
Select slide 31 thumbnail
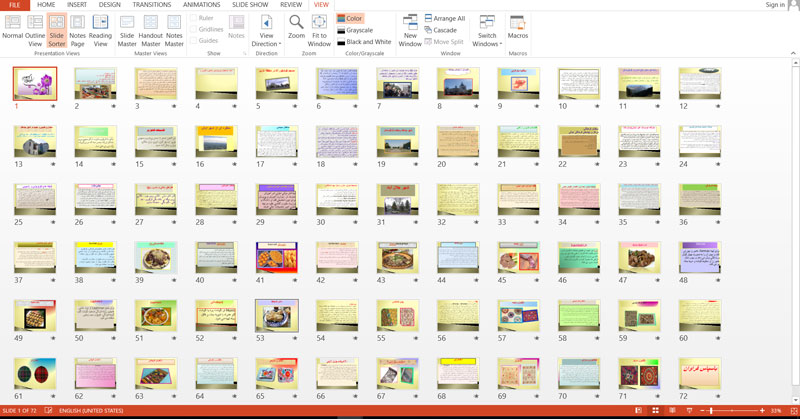pyautogui.click(x=397, y=199)
